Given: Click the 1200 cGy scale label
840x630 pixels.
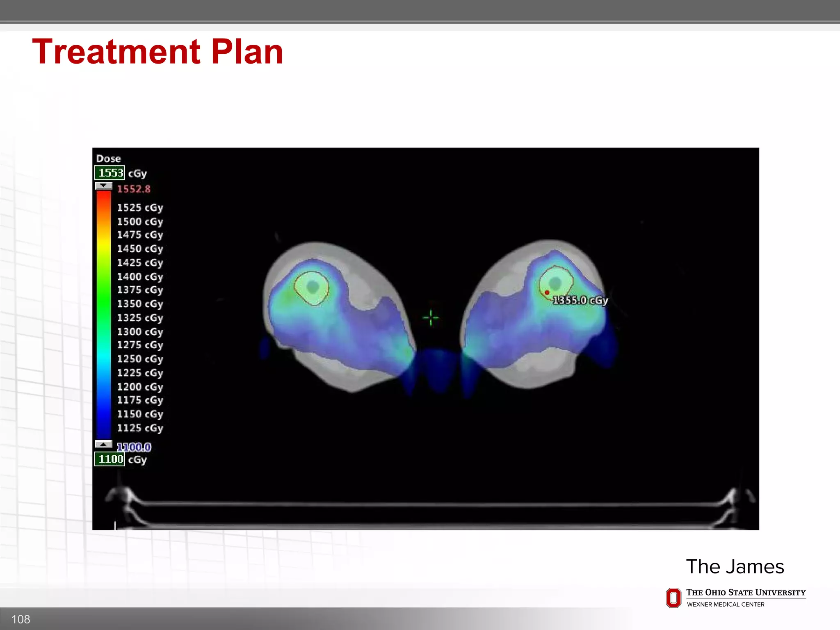Looking at the screenshot, I should (x=140, y=387).
